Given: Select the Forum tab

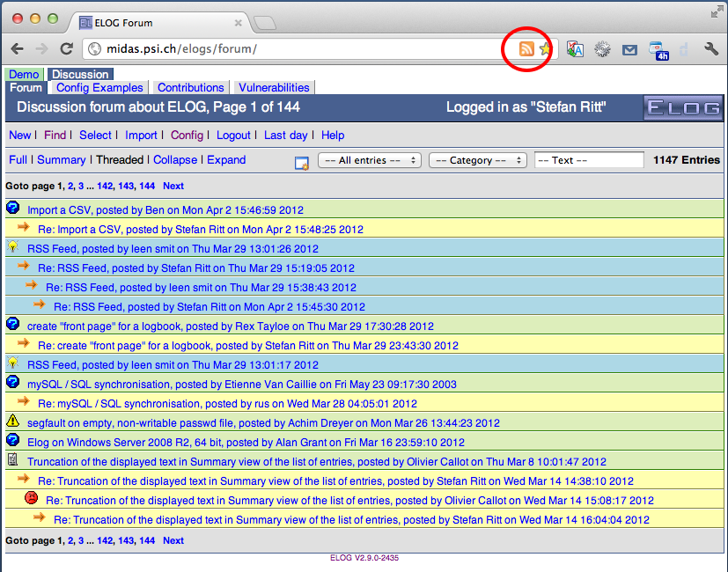Looking at the screenshot, I should [26, 88].
